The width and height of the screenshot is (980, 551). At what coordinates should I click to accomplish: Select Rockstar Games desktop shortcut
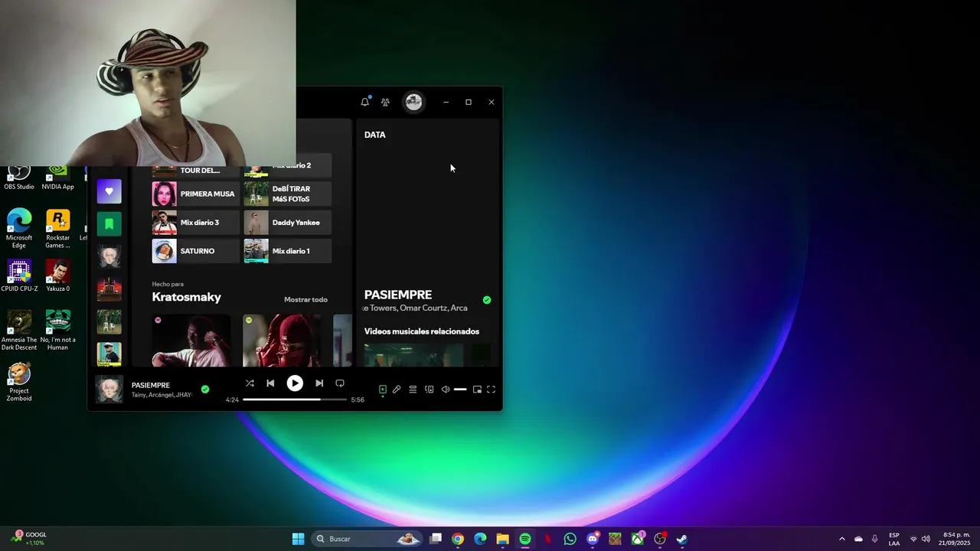click(57, 229)
